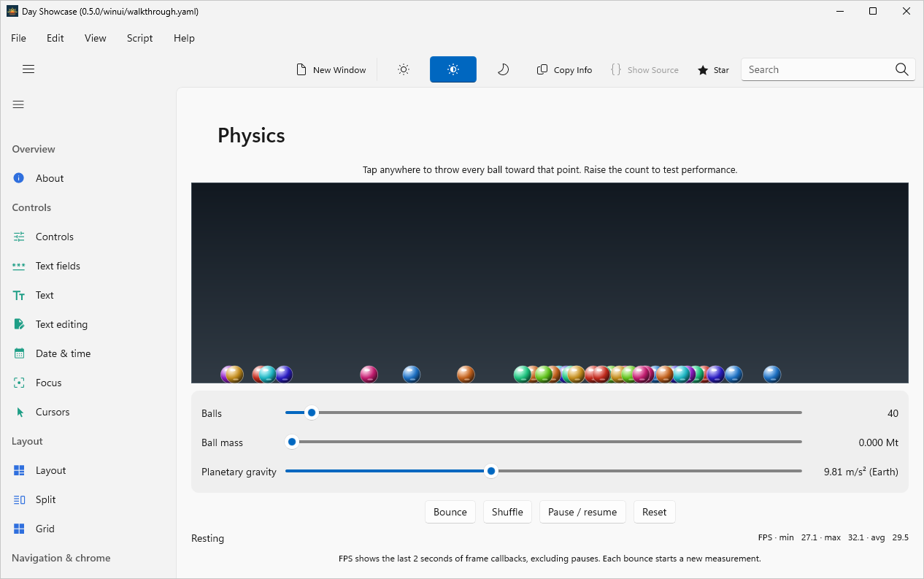The width and height of the screenshot is (924, 579).
Task: Click the Resting status text
Action: [x=208, y=538]
